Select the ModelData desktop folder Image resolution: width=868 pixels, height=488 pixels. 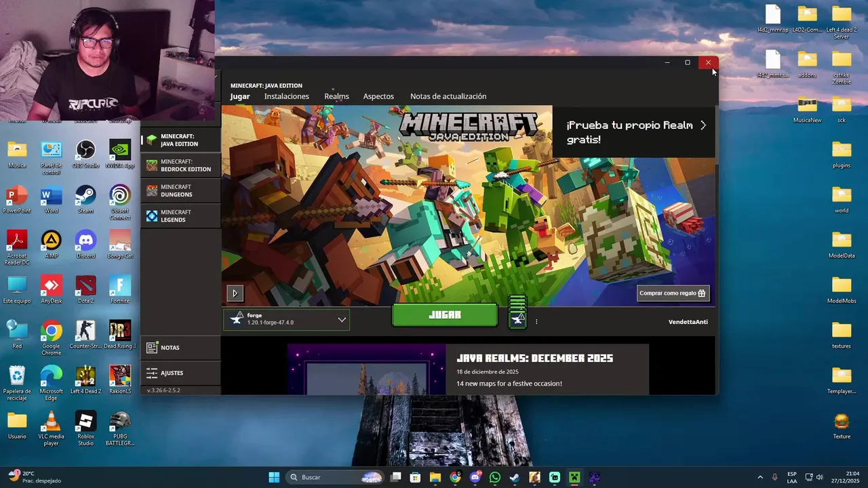[842, 245]
